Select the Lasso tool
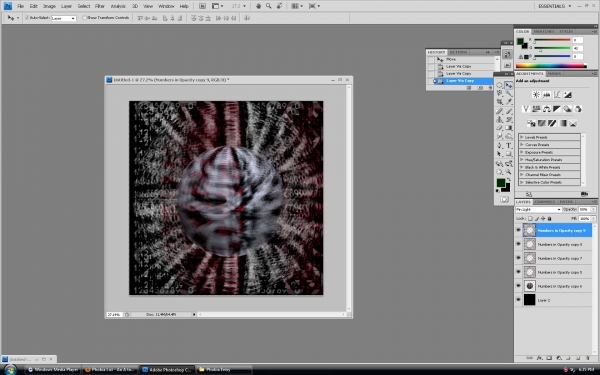The height and width of the screenshot is (375, 600). coord(500,93)
